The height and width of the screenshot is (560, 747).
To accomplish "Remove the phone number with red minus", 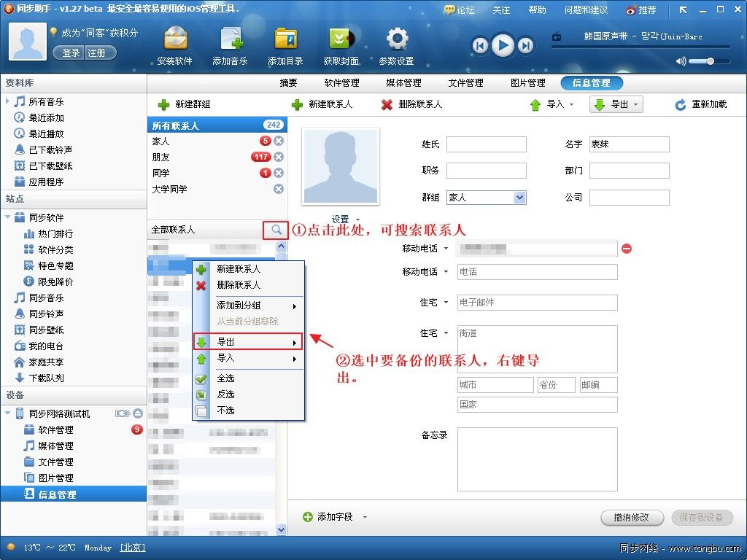I will (626, 249).
